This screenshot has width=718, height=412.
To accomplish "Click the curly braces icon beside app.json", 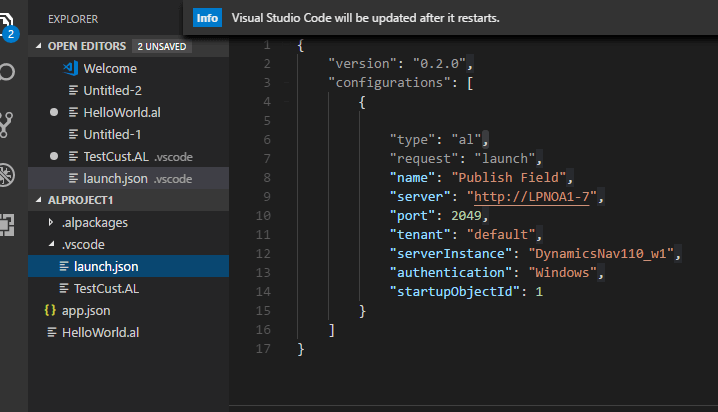I will (x=50, y=310).
